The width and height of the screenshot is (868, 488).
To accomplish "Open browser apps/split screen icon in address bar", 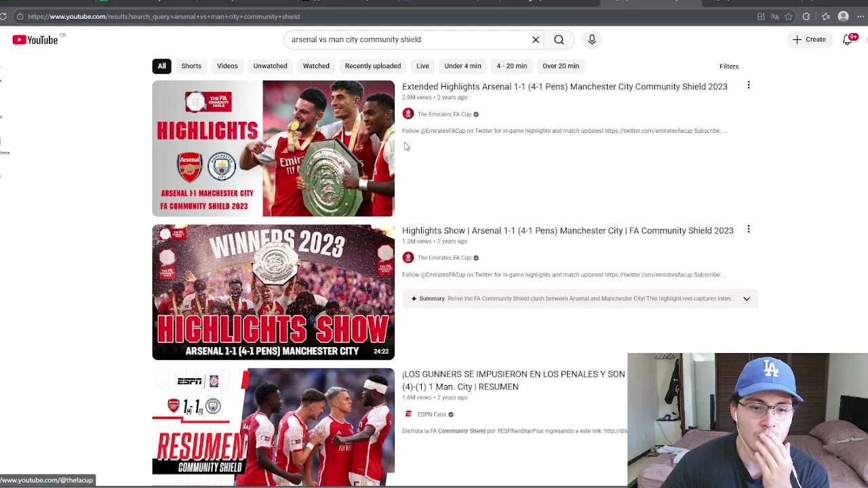I will pyautogui.click(x=761, y=16).
